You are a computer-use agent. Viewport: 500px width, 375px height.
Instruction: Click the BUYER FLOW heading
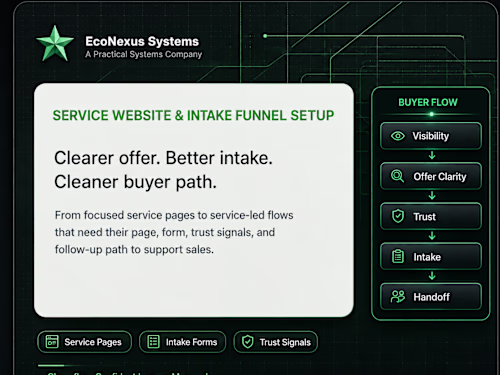[x=428, y=102]
